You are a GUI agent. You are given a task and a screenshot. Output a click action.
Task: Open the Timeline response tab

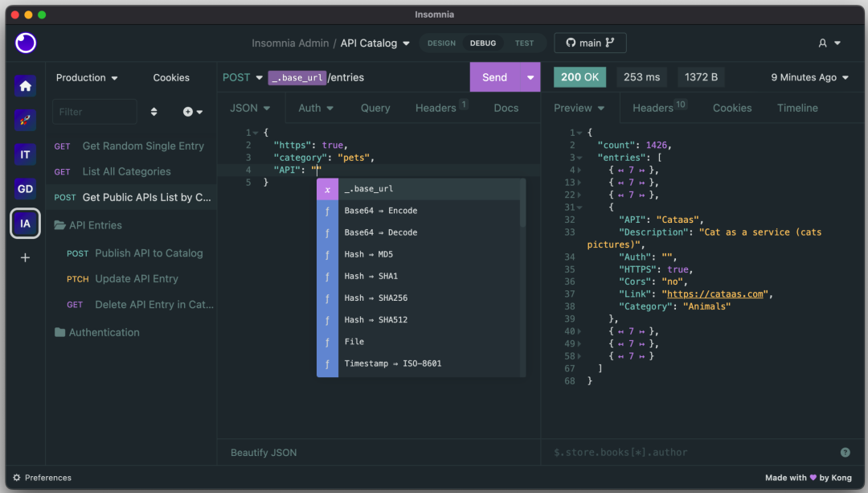click(796, 108)
